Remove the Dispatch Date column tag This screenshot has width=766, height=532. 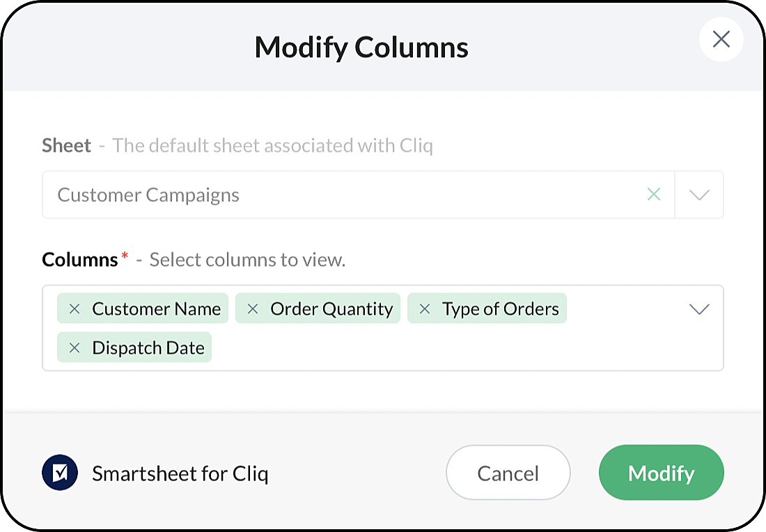(75, 347)
